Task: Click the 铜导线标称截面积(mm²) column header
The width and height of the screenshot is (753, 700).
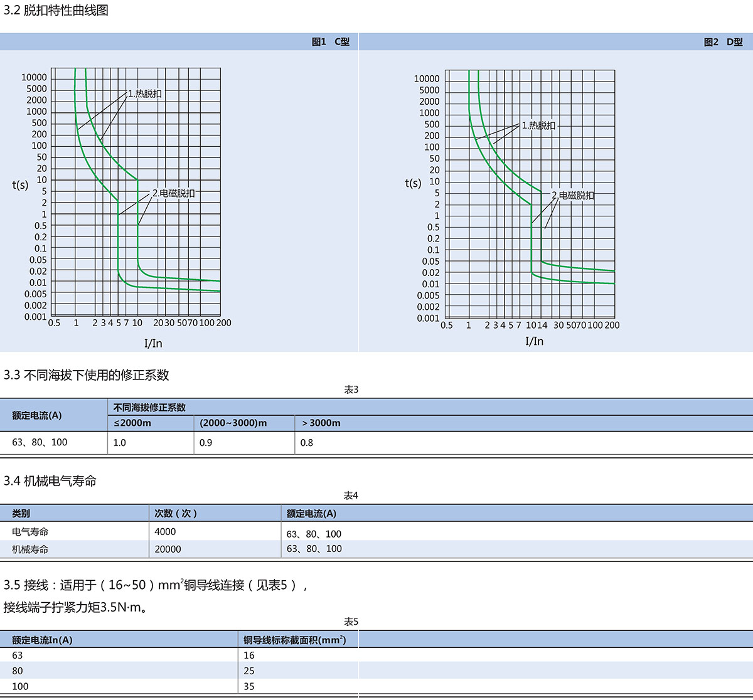Action: tap(294, 640)
